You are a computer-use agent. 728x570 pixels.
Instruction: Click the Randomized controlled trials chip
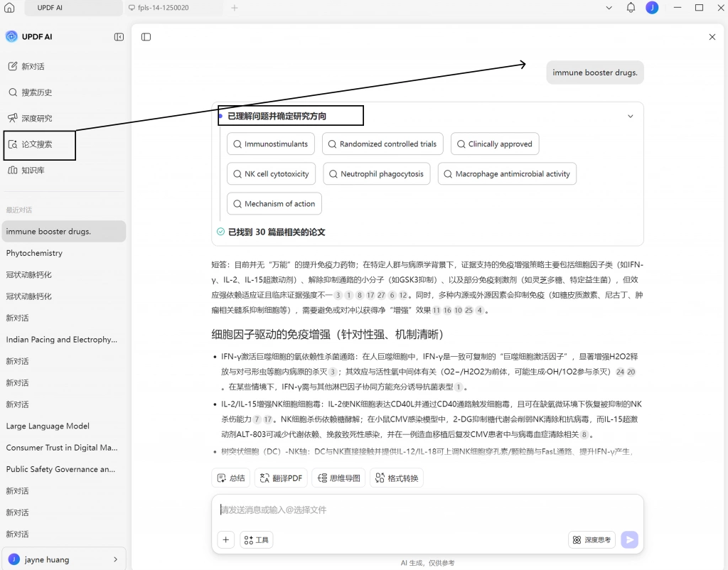point(382,144)
